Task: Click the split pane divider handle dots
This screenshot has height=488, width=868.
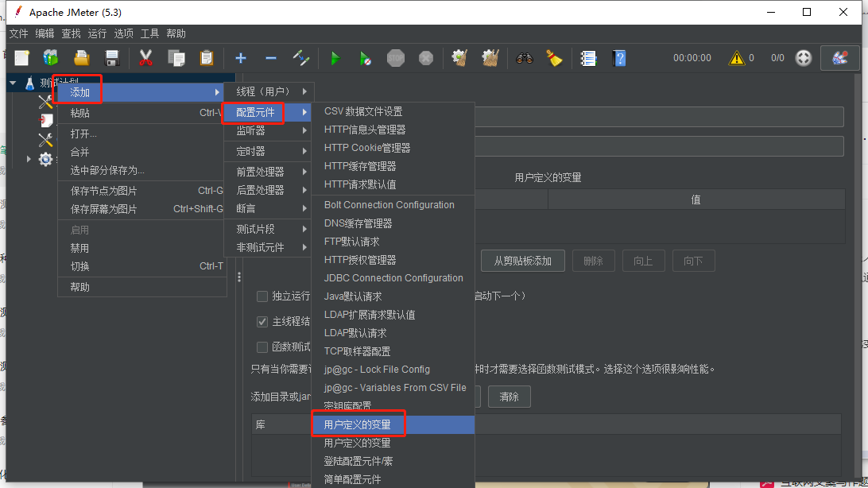Action: tap(239, 277)
